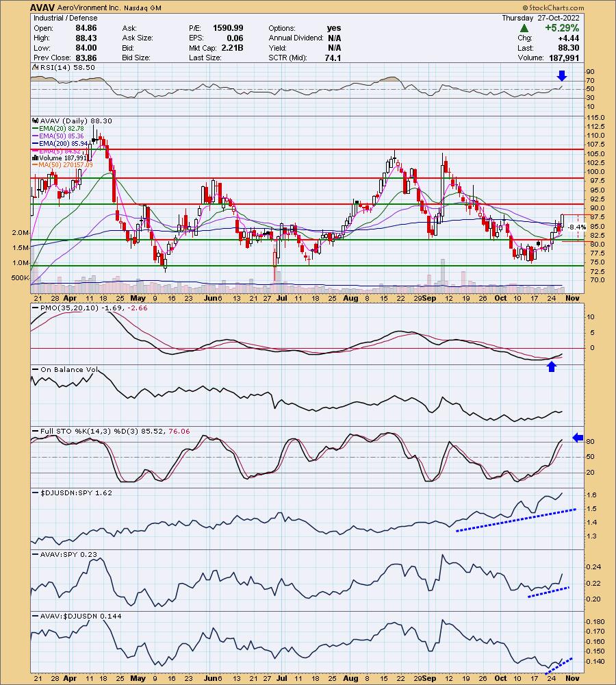Click the Ask Size field label
This screenshot has height=685, width=616.
[x=138, y=38]
